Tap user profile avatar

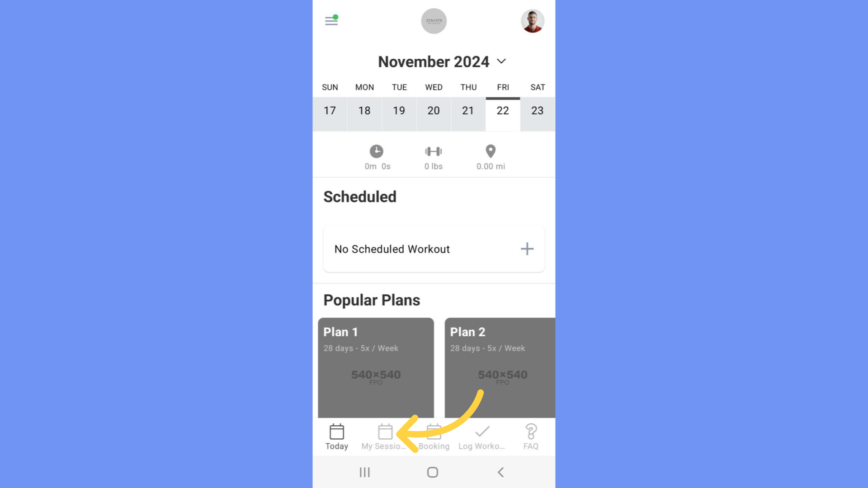(533, 20)
